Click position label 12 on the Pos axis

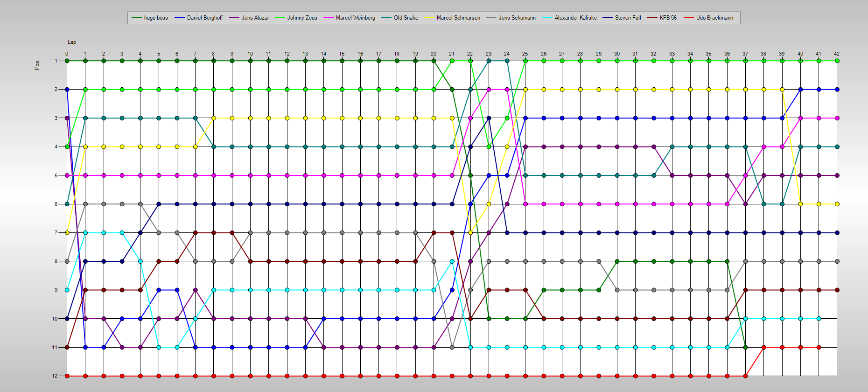[x=55, y=376]
